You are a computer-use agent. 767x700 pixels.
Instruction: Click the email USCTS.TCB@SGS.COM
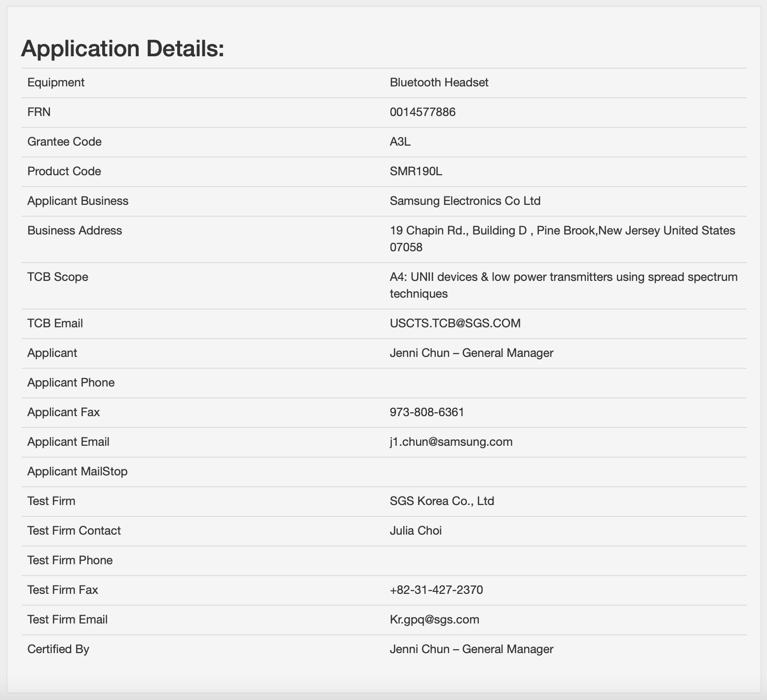(x=455, y=323)
